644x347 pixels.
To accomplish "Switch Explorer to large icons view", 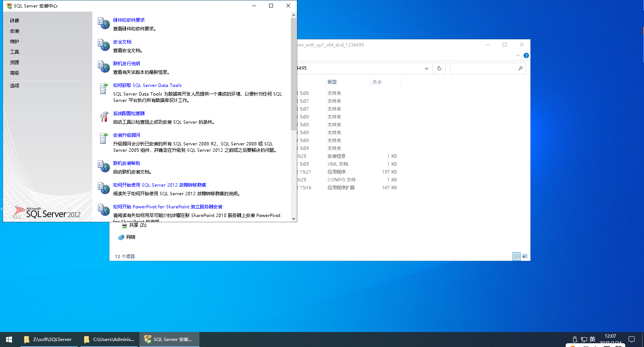I will pyautogui.click(x=525, y=256).
